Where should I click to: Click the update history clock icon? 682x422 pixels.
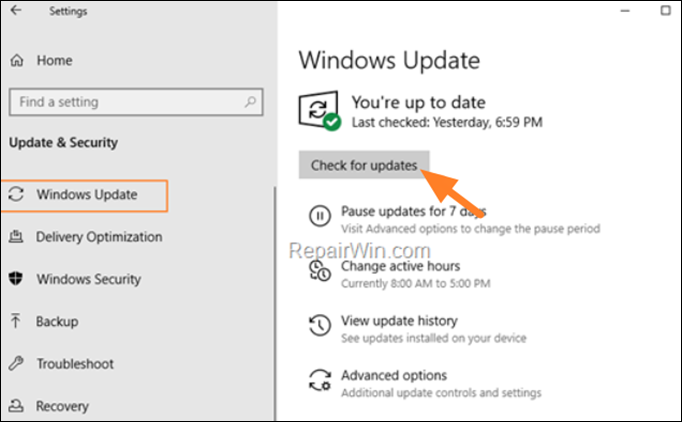coord(320,325)
